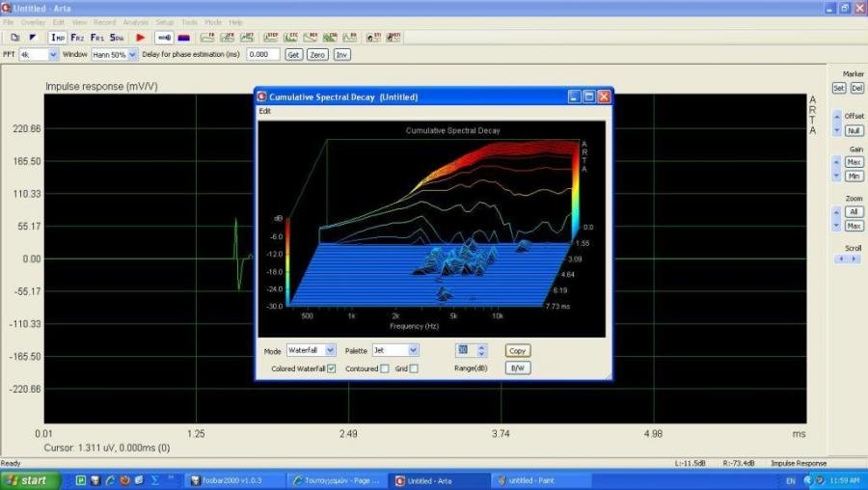This screenshot has width=868, height=490.
Task: Click the new document toolbar icon
Action: (x=14, y=37)
